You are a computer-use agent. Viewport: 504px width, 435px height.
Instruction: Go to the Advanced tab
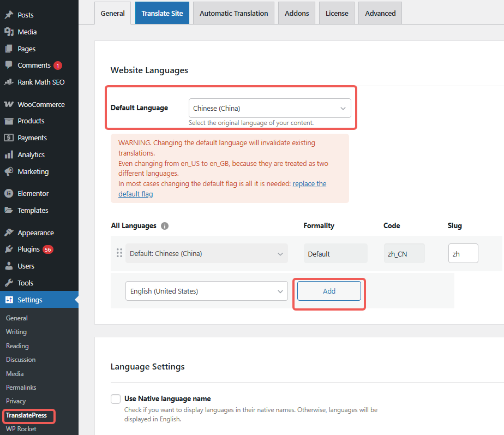click(x=380, y=13)
